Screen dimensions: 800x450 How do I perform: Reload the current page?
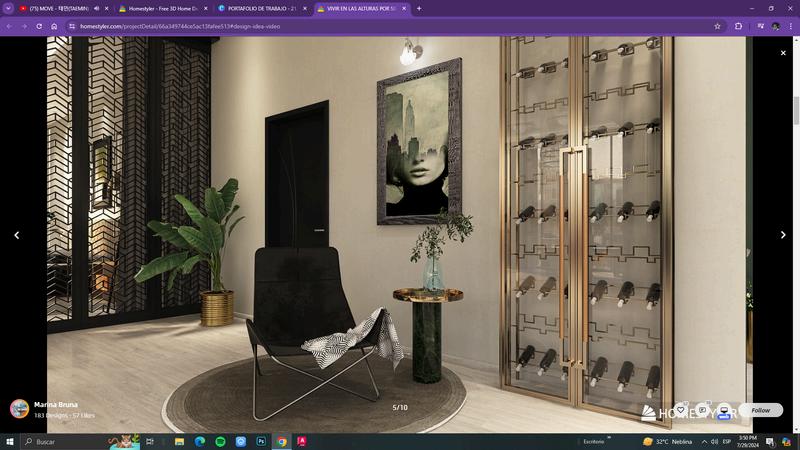point(39,26)
